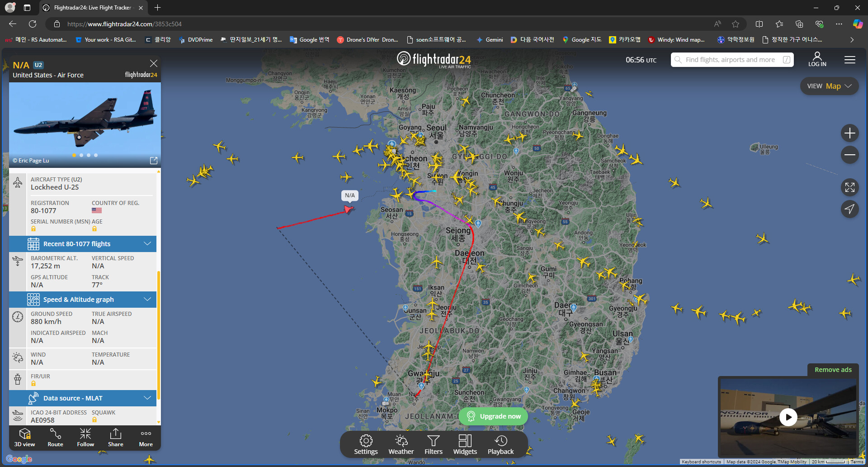Show the flight Route

pyautogui.click(x=55, y=438)
